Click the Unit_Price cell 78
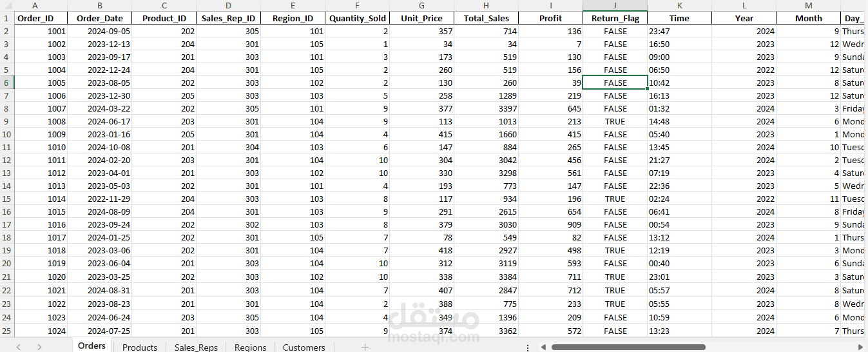This screenshot has height=352, width=868. pos(422,237)
